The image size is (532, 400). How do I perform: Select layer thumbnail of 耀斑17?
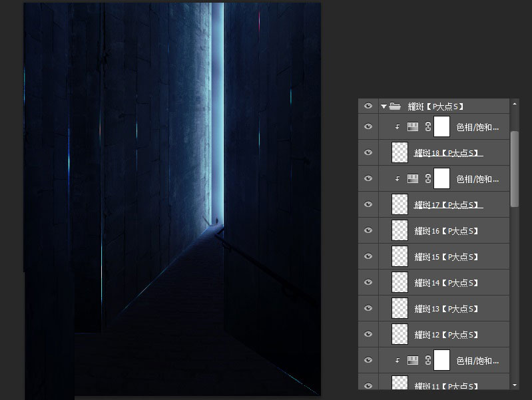pos(399,204)
